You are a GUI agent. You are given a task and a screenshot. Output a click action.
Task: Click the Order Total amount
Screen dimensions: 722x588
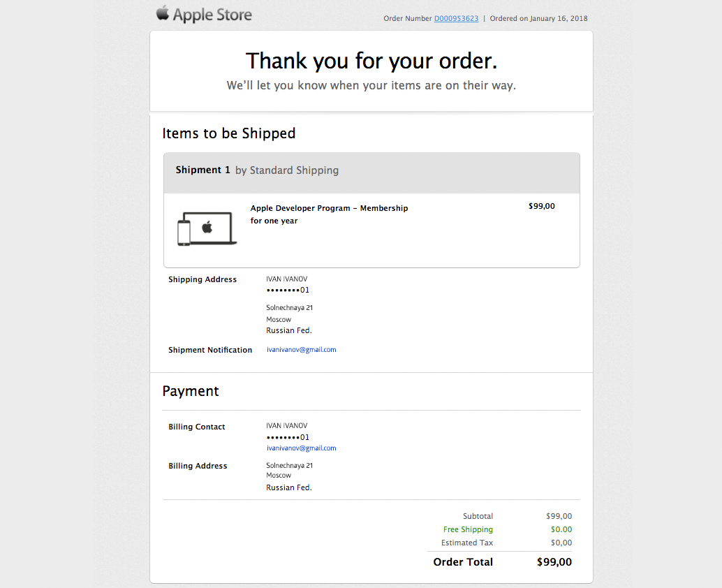[554, 562]
